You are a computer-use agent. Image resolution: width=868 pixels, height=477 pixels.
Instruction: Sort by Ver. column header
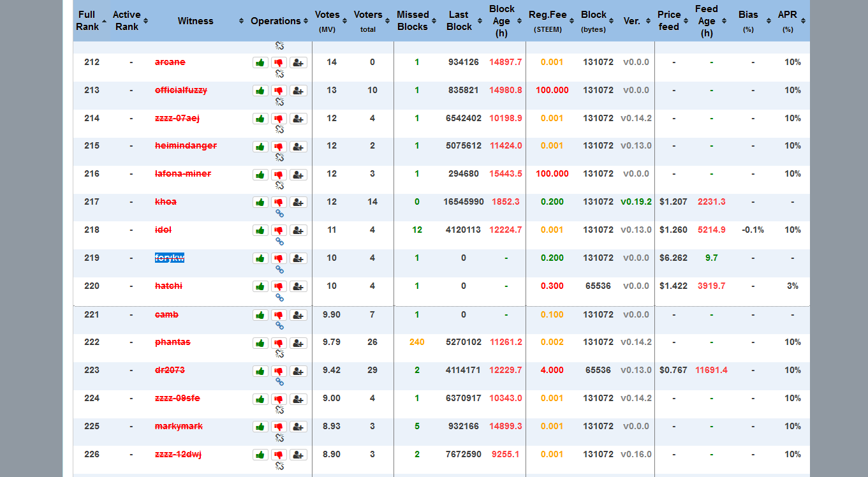(x=636, y=20)
